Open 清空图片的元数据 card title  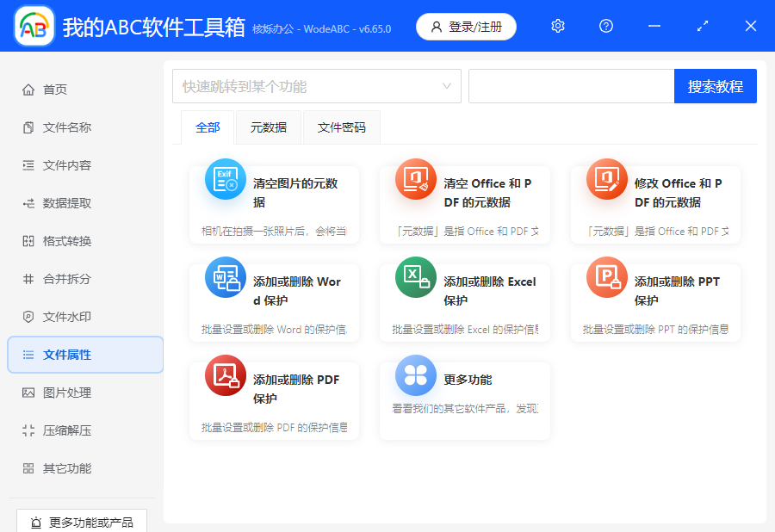pyautogui.click(x=295, y=193)
